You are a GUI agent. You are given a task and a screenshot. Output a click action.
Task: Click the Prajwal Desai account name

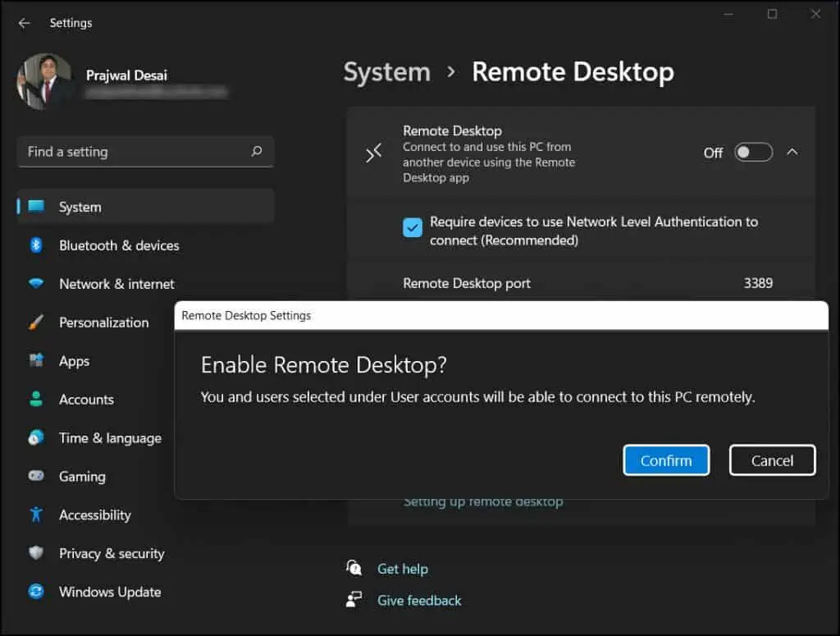coord(126,75)
